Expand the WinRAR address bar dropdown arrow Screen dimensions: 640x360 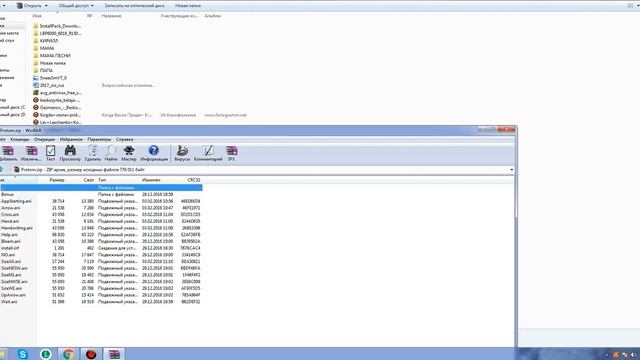coord(511,169)
